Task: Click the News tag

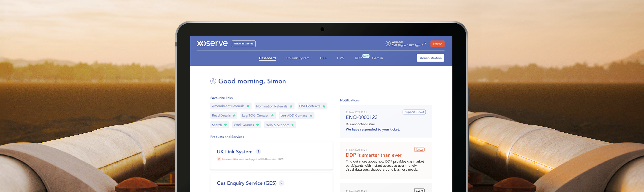Action: point(419,150)
